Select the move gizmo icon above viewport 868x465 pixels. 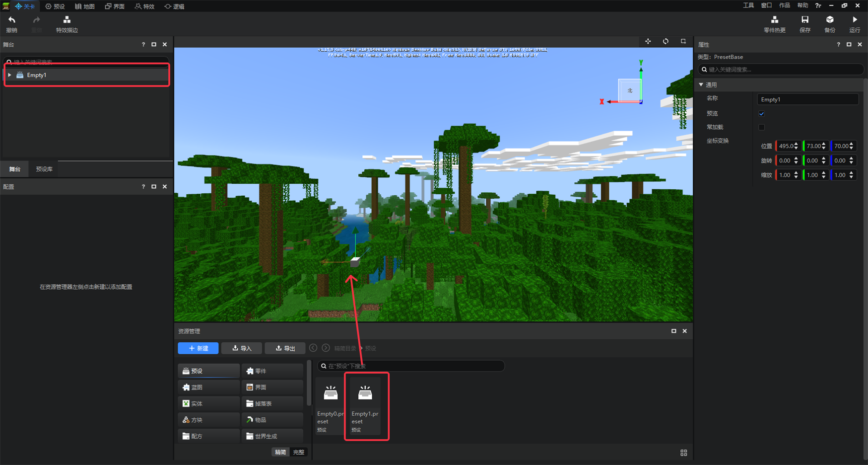point(648,41)
